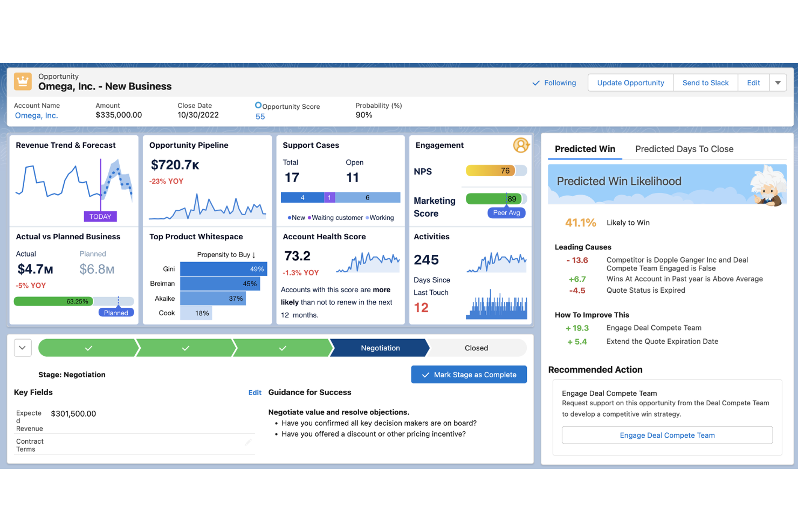
Task: Click the checkmark on the third completed stage
Action: click(x=283, y=348)
